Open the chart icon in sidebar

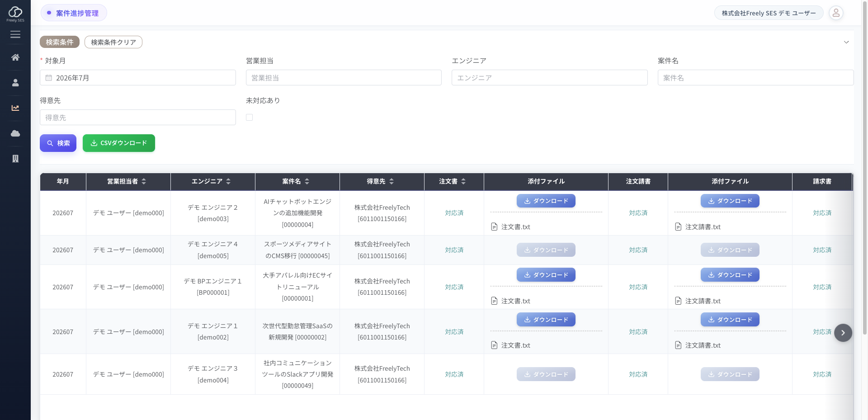pyautogui.click(x=15, y=108)
